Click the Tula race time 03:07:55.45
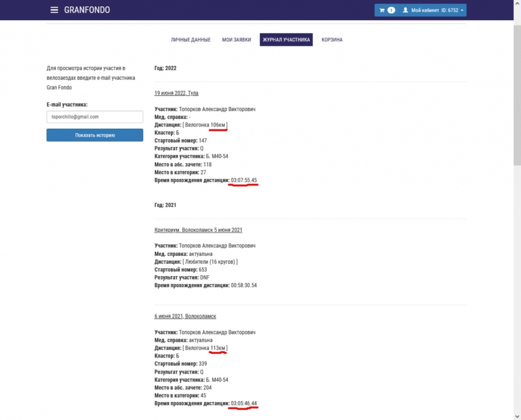Screen dimensions: 521x420 pyautogui.click(x=244, y=180)
